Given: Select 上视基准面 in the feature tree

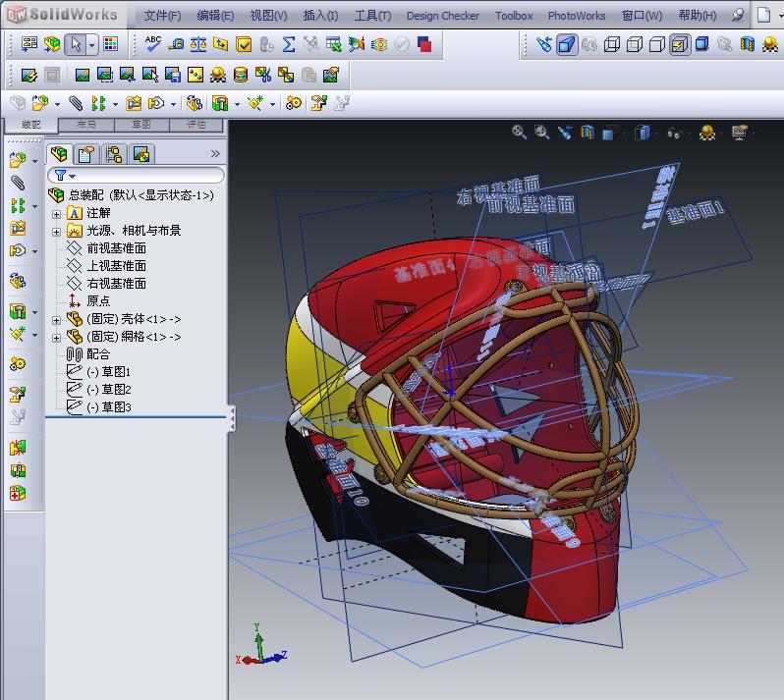Looking at the screenshot, I should [x=117, y=266].
